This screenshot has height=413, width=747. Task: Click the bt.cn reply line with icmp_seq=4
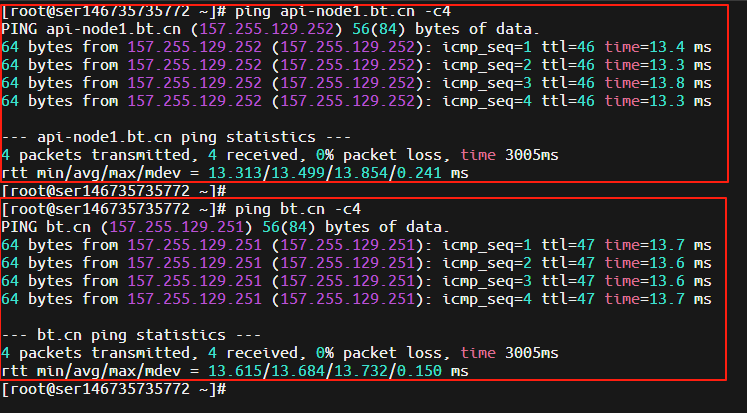point(356,299)
